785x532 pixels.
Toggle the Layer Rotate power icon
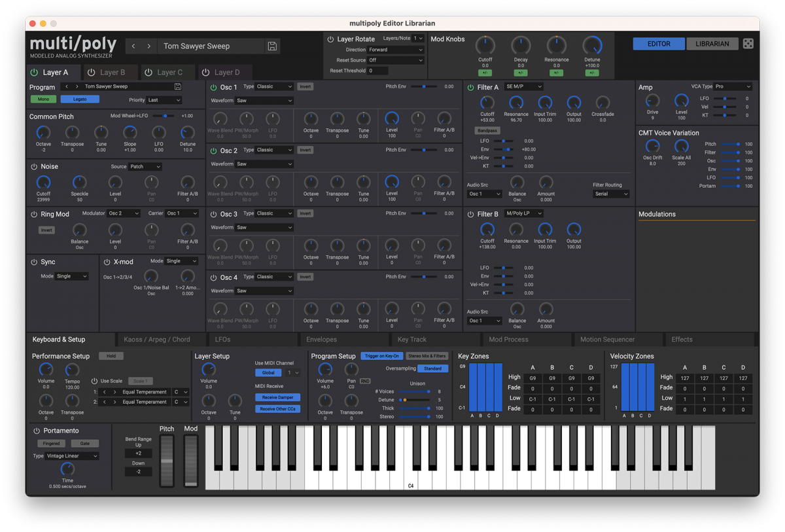[x=330, y=39]
